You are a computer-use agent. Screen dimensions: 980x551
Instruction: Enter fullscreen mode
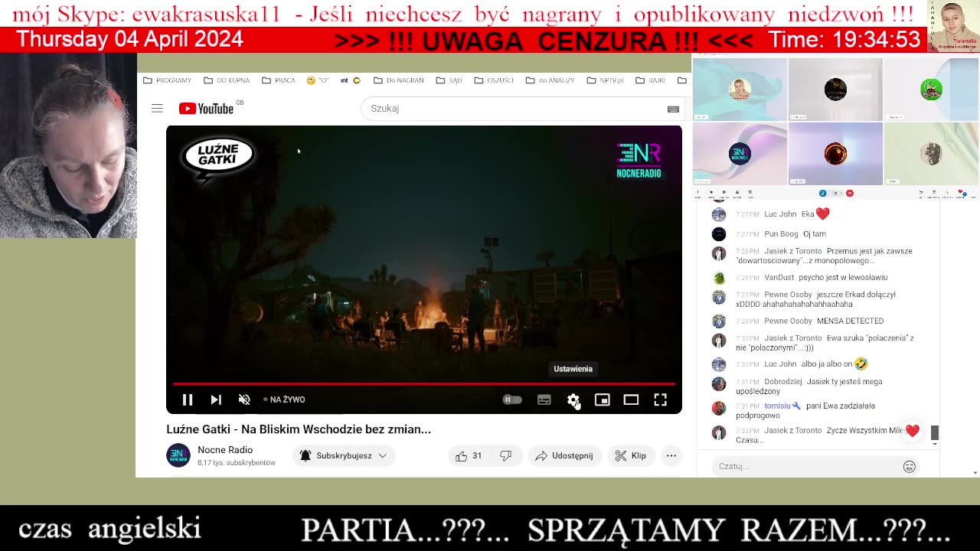[x=660, y=399]
